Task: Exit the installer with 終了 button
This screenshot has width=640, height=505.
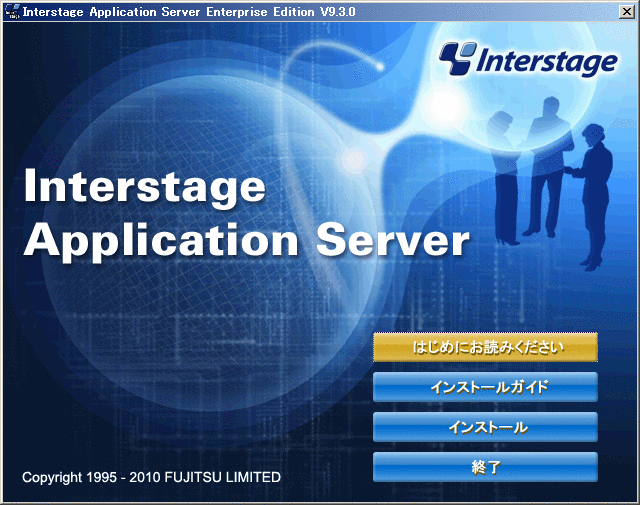Action: 485,467
